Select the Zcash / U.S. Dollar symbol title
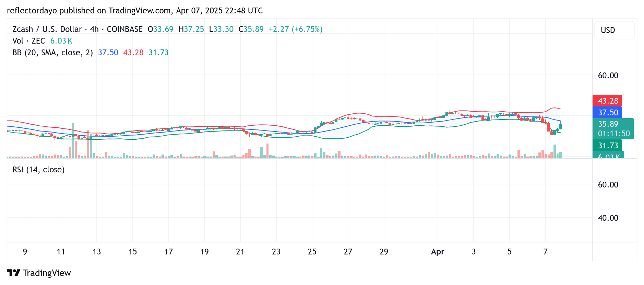Image resolution: width=644 pixels, height=285 pixels. click(47, 29)
